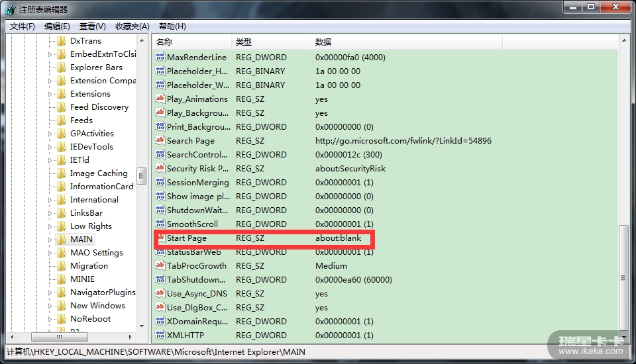Viewport: 636px width, 364px height.
Task: Click the SessionMerging DWORD value icon
Action: pos(160,183)
